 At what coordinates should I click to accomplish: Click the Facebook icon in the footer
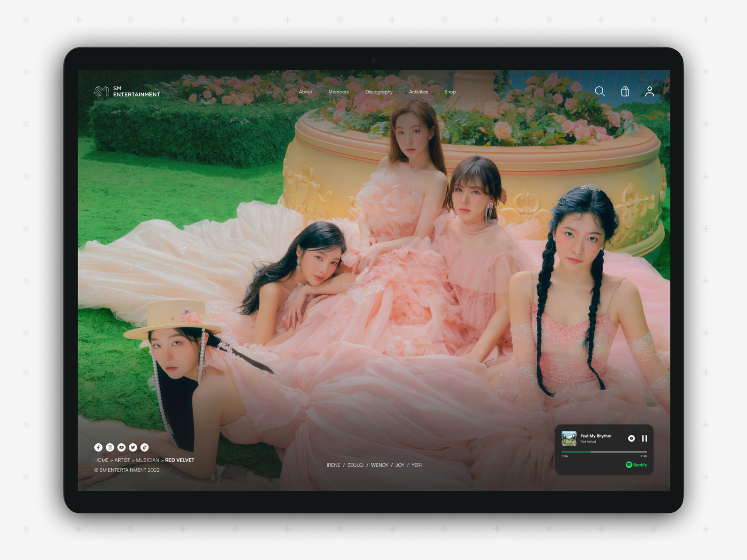[x=99, y=447]
